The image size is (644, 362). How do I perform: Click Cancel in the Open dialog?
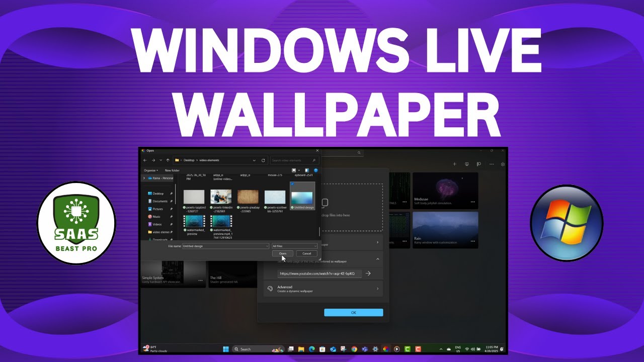point(307,253)
